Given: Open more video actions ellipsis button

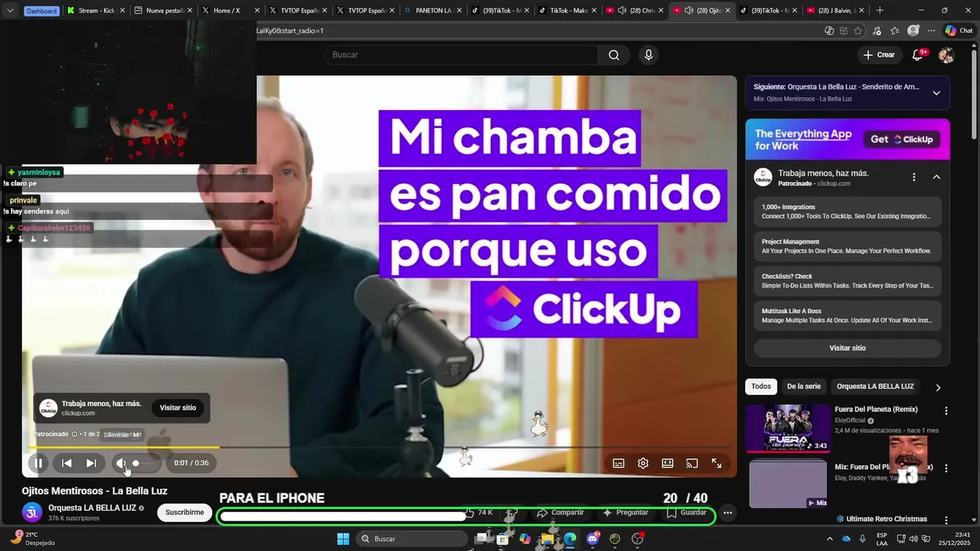Looking at the screenshot, I should (x=728, y=513).
